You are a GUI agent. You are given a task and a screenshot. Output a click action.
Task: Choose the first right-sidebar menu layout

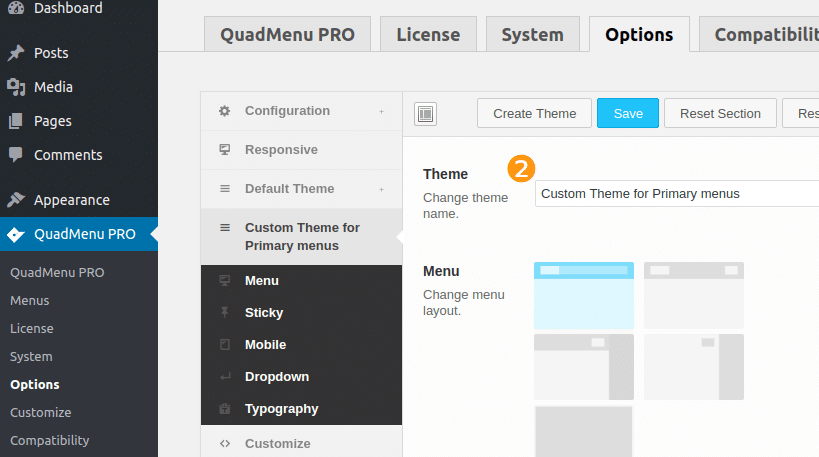[584, 367]
